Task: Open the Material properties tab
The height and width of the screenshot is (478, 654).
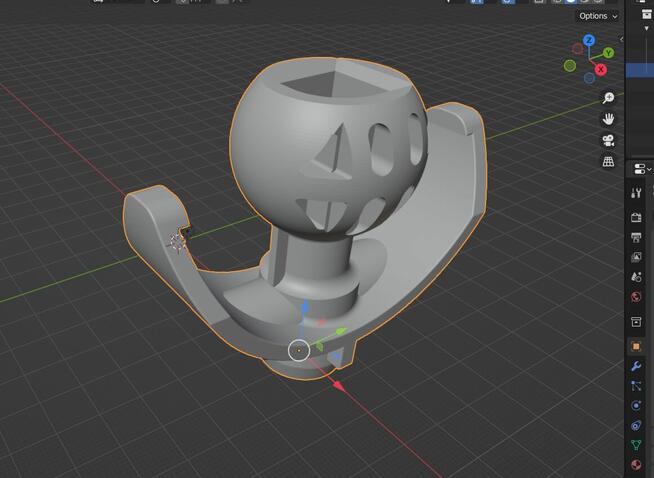Action: point(636,466)
